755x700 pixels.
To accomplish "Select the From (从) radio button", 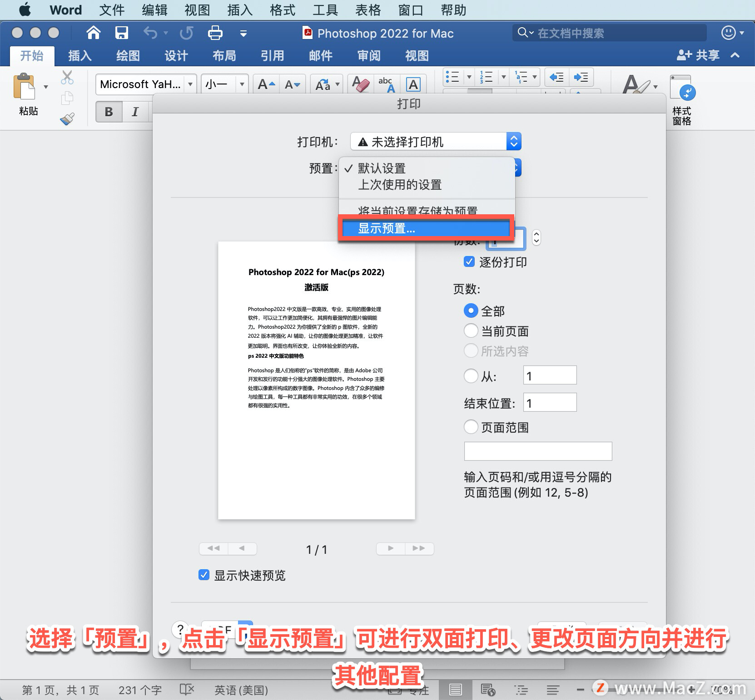I will coord(471,376).
